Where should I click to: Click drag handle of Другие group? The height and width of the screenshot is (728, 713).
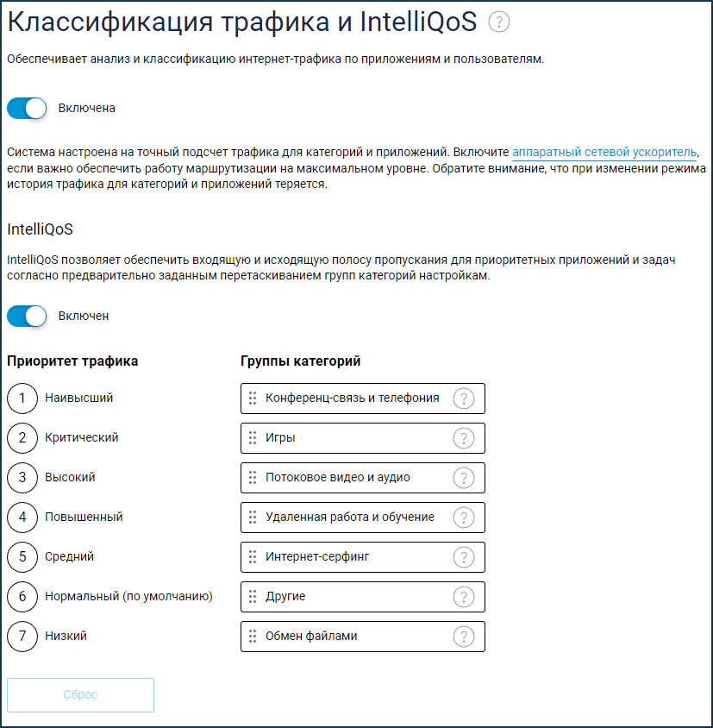253,597
